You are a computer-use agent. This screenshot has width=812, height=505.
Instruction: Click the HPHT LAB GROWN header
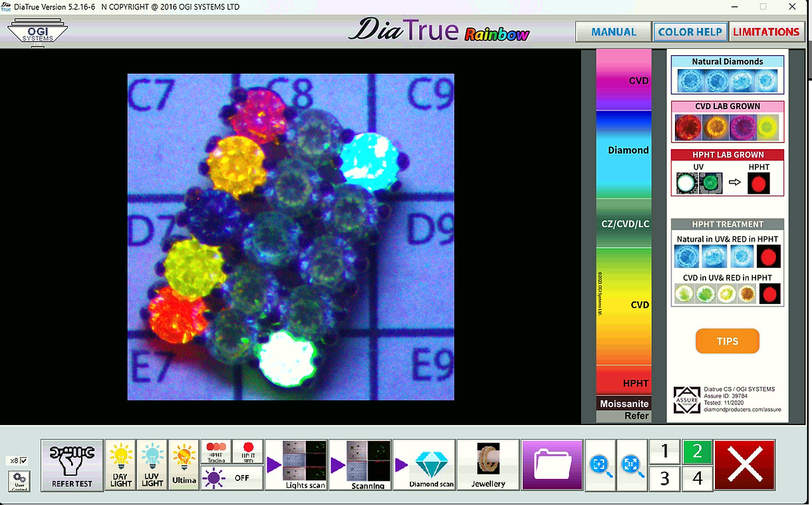tap(728, 154)
